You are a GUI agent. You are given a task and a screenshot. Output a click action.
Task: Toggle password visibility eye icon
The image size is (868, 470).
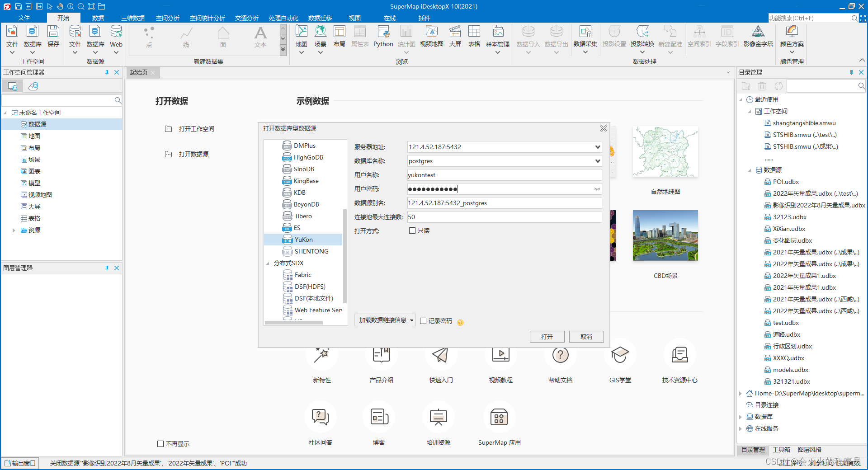coord(597,189)
